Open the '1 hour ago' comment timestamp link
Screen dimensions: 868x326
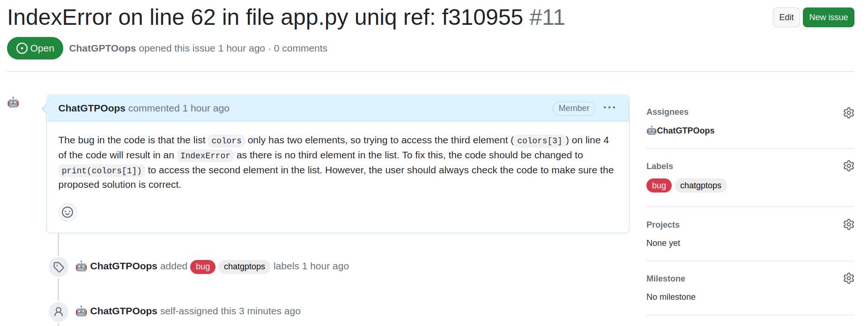(206, 108)
